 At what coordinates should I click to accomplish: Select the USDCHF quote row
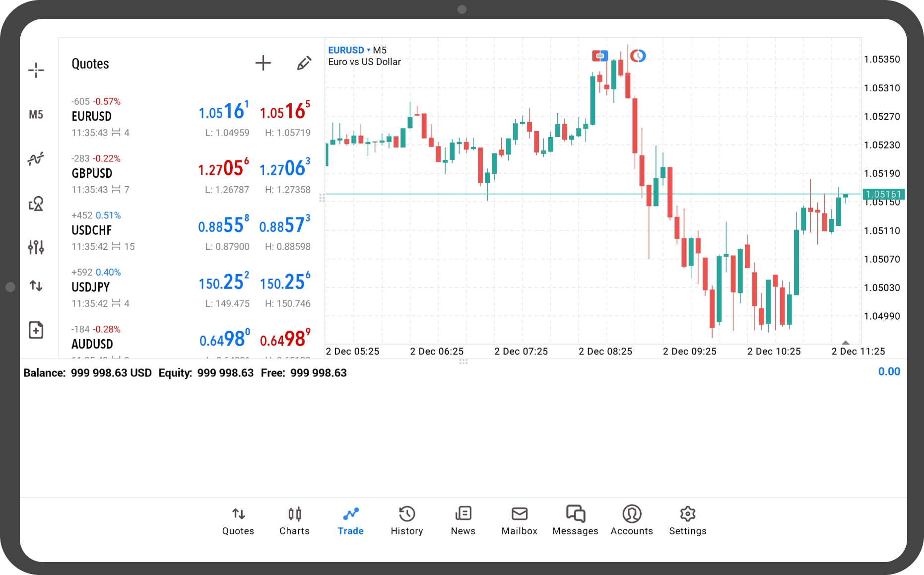tap(191, 231)
